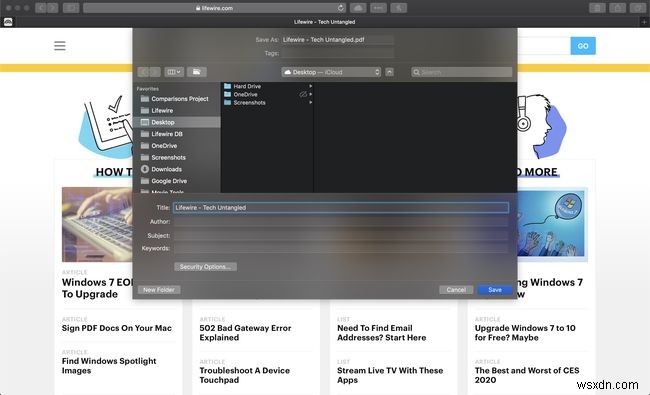The width and height of the screenshot is (650, 395).
Task: Click the Keywords field
Action: pos(341,248)
